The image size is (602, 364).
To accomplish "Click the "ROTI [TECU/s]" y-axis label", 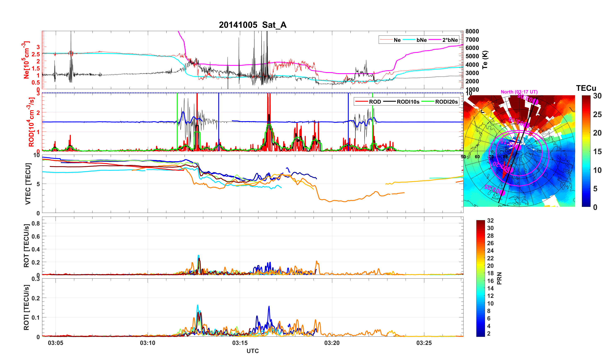I will pos(26,307).
